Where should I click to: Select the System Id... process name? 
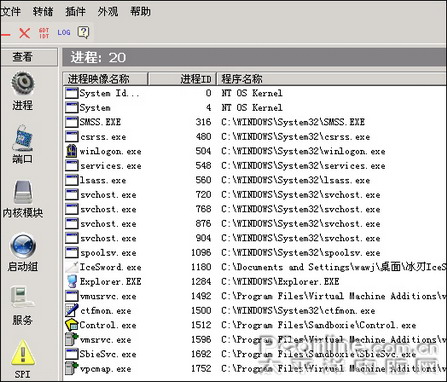click(109, 93)
